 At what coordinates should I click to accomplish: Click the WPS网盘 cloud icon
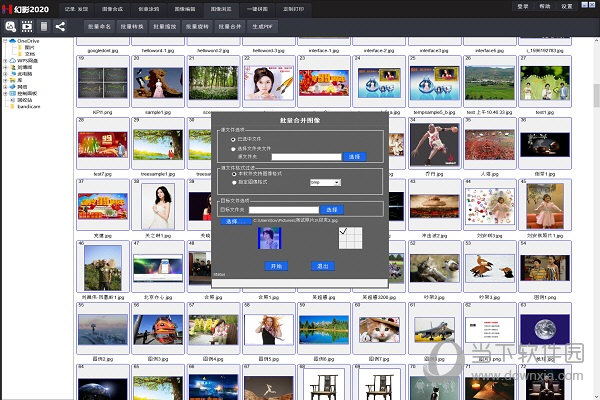13,60
